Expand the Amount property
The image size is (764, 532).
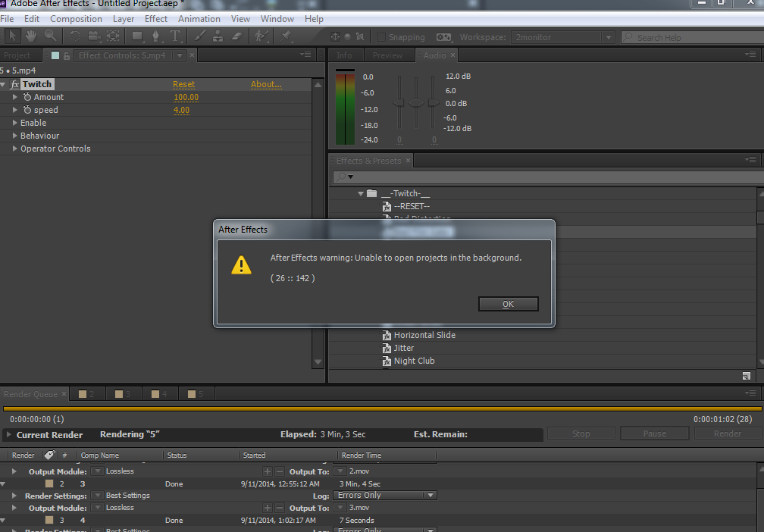point(15,97)
